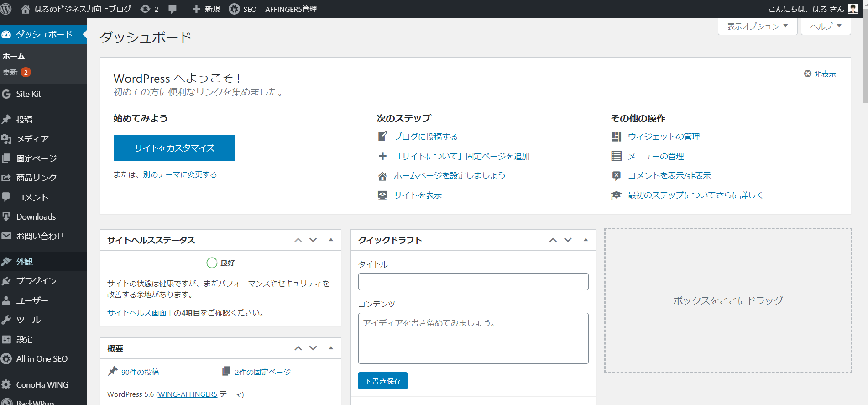This screenshot has width=868, height=405.
Task: Open こんにちは、はる さん account menu
Action: click(x=812, y=9)
